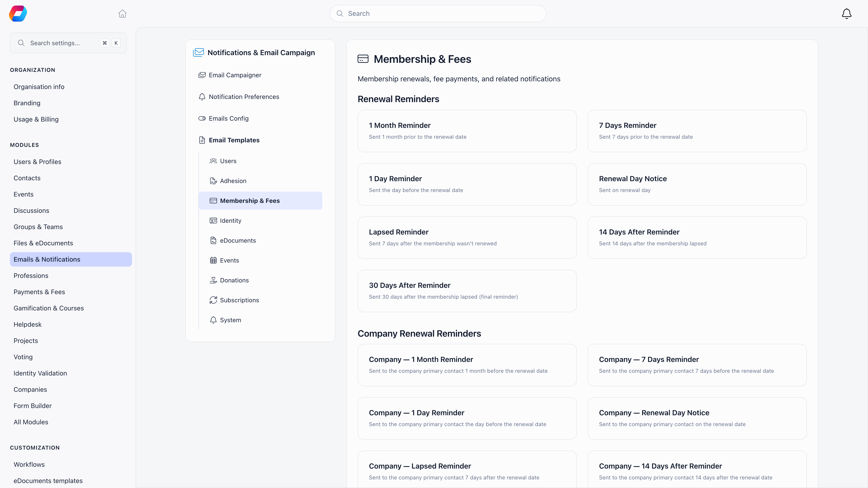The image size is (868, 488).
Task: Open Company — Lapsed Reminder card
Action: [467, 469]
